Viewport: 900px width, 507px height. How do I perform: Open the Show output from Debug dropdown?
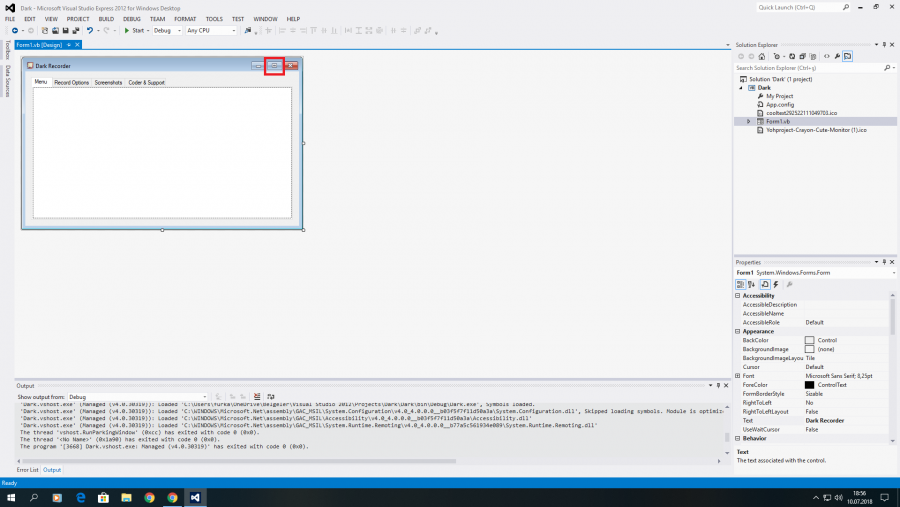[138, 397]
